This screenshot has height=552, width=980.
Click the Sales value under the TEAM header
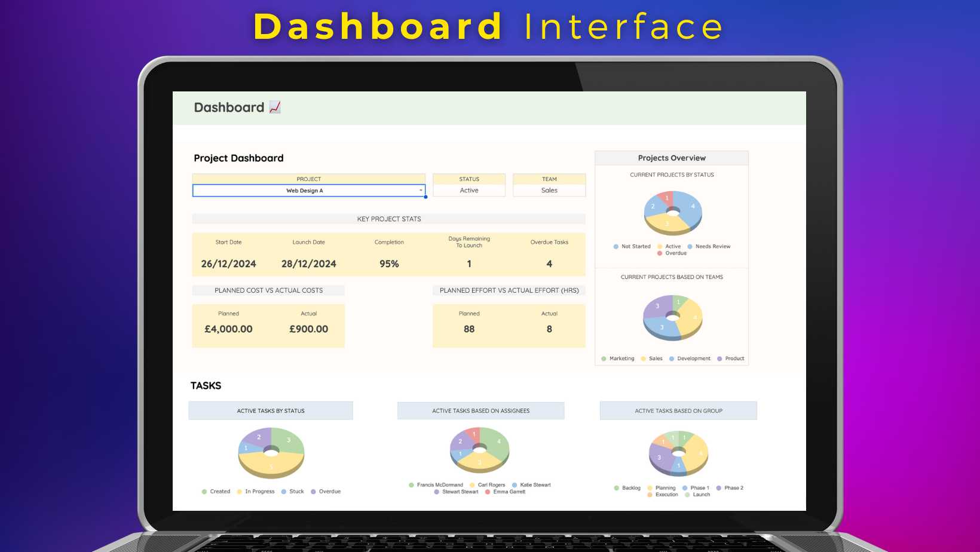point(549,191)
